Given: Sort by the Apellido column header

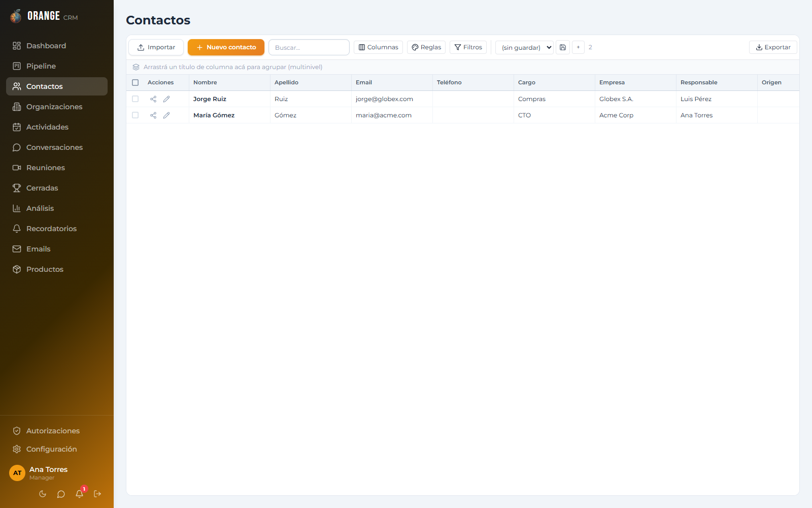Looking at the screenshot, I should point(311,82).
